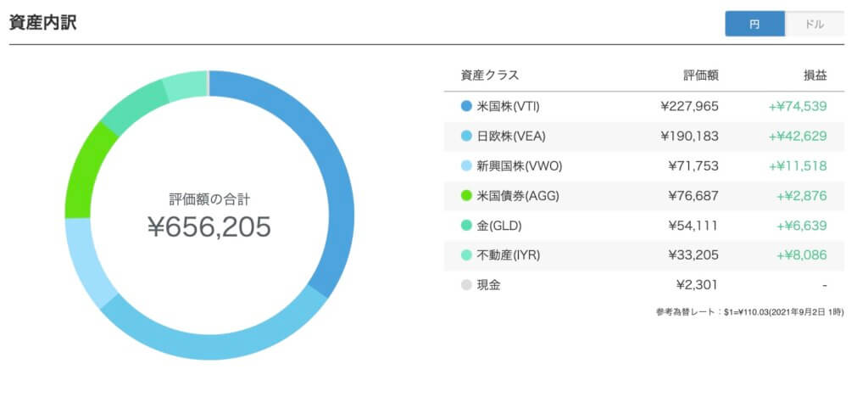Click the +¥8,086 profit value
Image resolution: width=868 pixels, height=397 pixels.
(802, 255)
